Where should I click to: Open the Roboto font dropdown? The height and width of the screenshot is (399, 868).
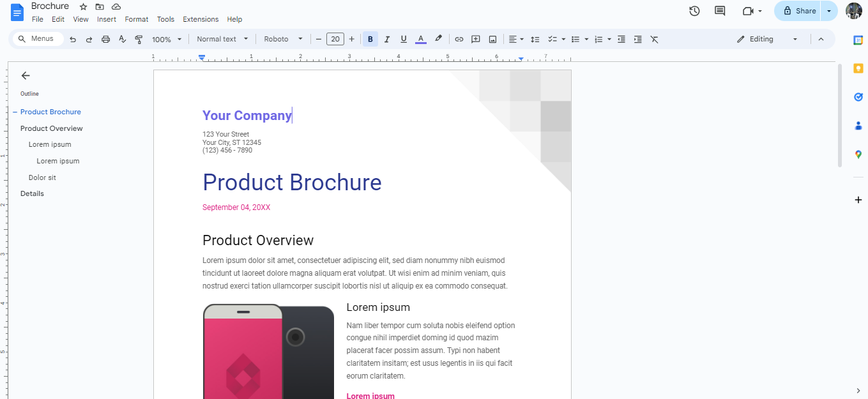[x=284, y=39]
